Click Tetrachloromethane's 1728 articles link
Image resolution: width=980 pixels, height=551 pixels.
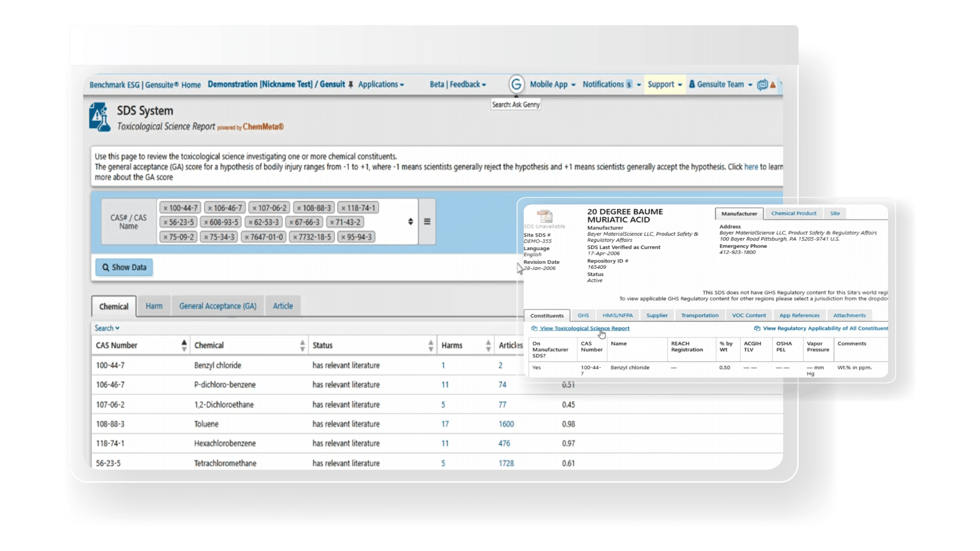pyautogui.click(x=506, y=463)
